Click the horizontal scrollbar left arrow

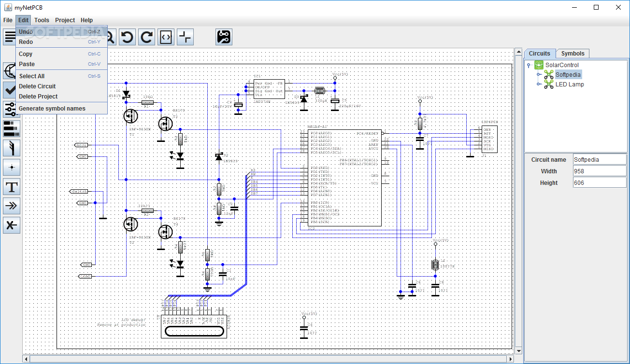27,359
